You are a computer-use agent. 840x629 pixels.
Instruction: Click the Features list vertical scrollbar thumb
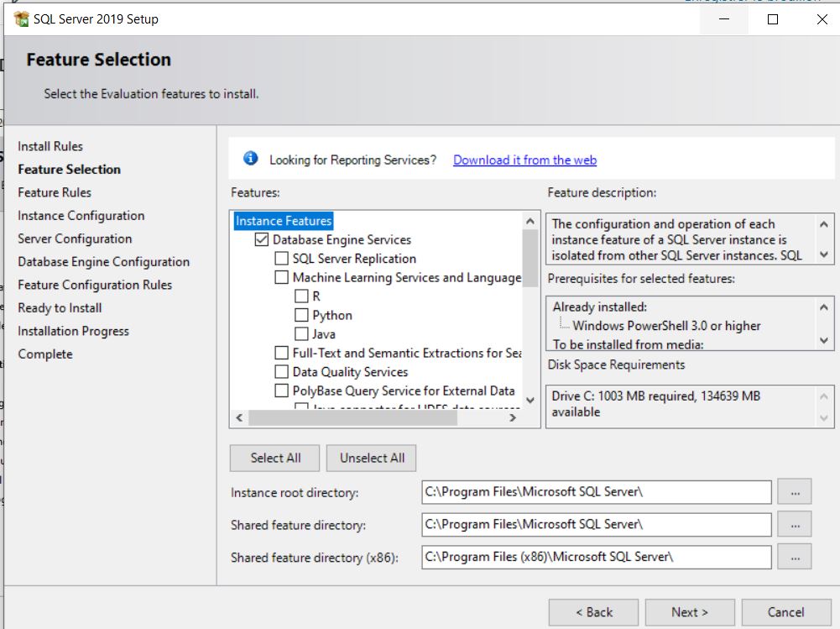[530, 259]
